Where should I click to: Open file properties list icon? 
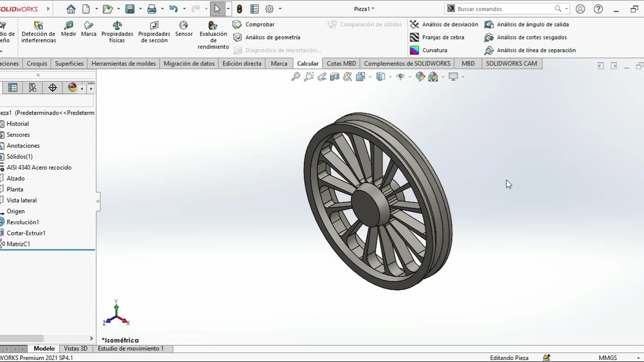(254, 9)
